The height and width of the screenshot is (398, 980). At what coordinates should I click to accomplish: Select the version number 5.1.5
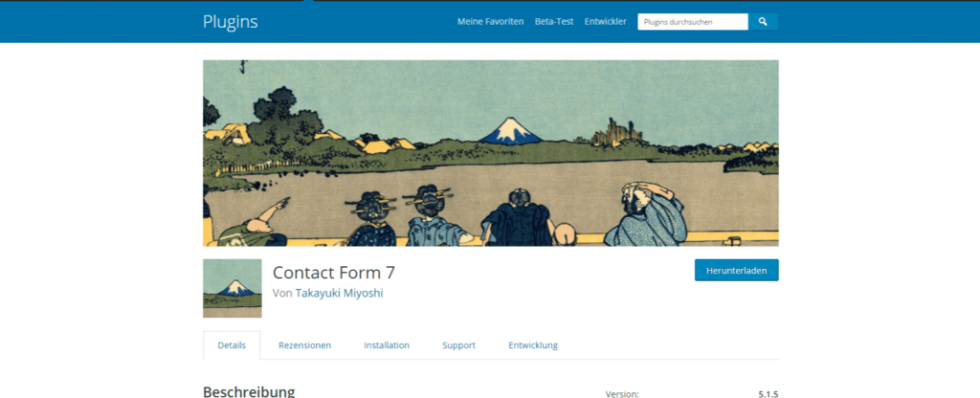click(768, 394)
